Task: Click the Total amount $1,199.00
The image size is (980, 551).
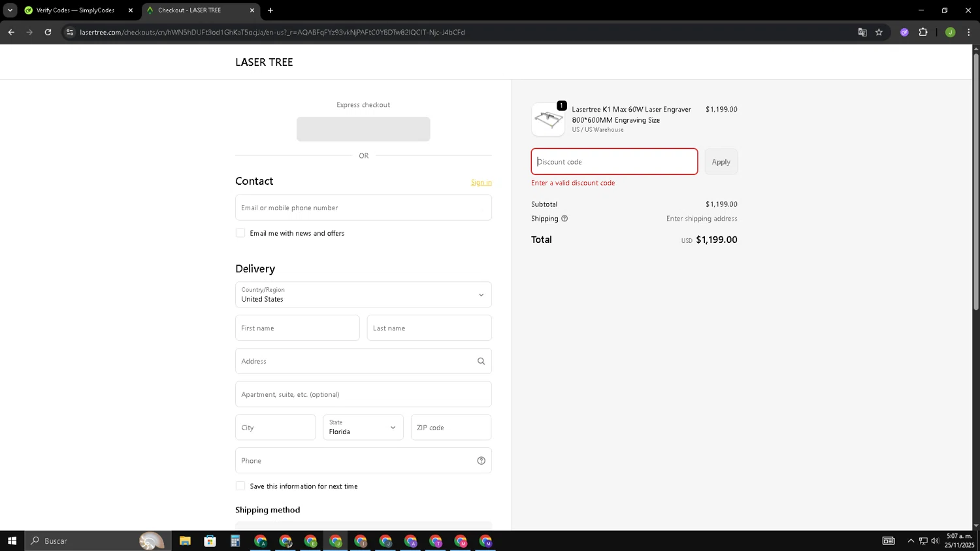Action: click(x=717, y=240)
